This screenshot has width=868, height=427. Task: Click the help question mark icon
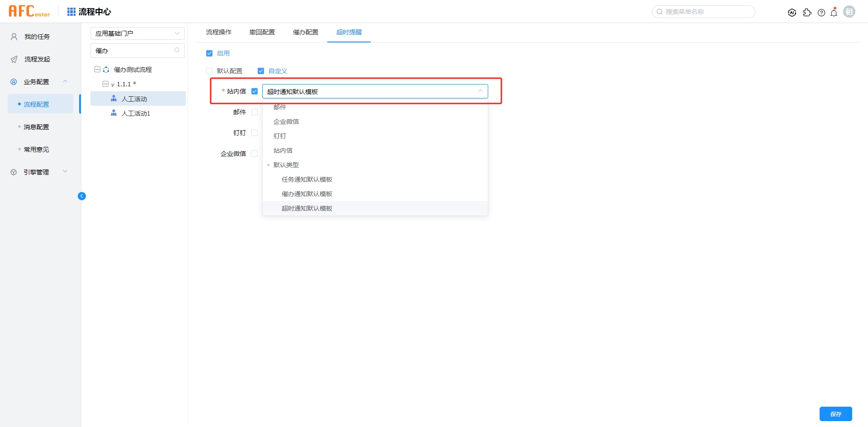click(821, 13)
